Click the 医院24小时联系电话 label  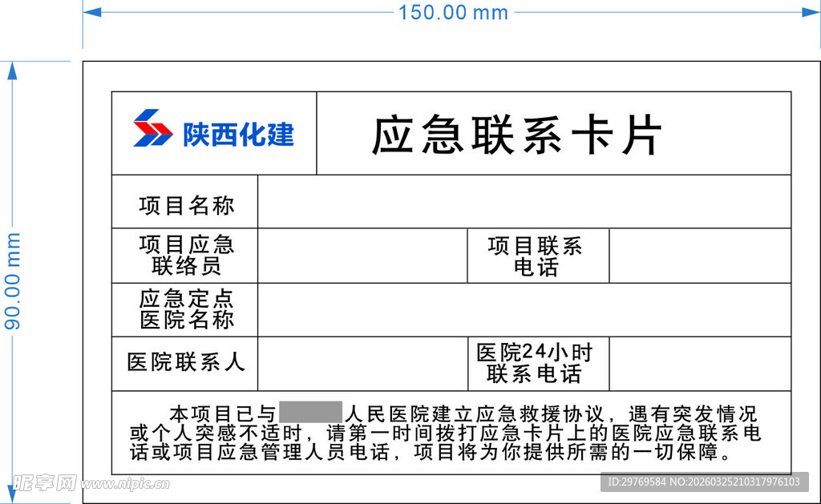point(536,362)
